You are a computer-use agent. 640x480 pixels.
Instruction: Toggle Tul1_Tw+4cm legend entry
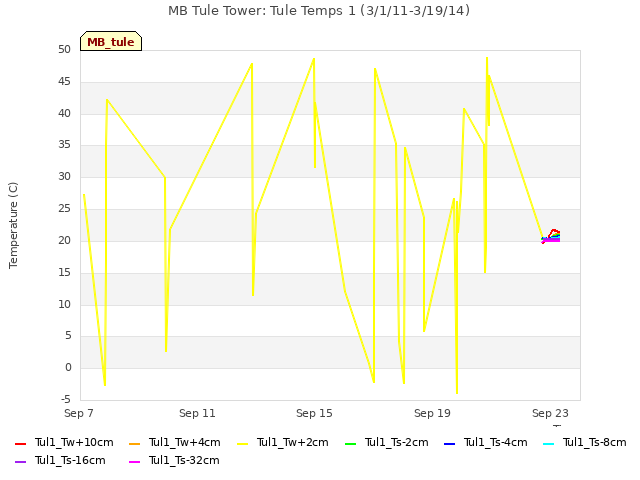[174, 442]
